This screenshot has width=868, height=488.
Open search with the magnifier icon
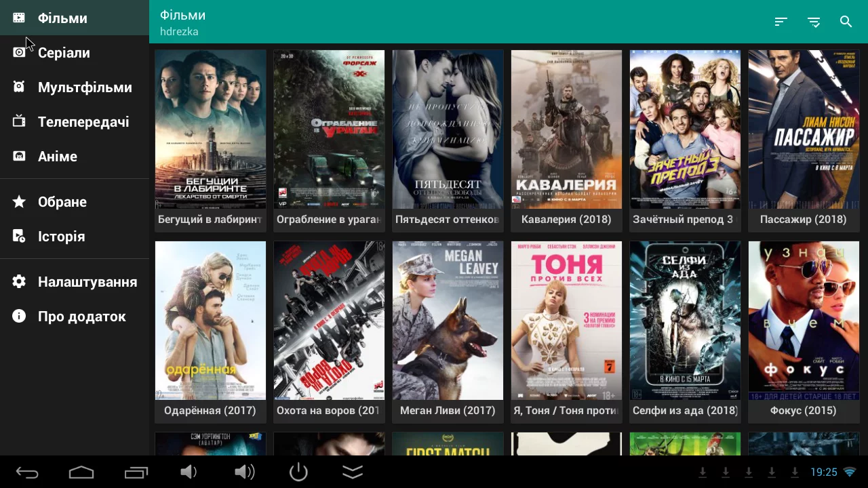click(x=846, y=22)
